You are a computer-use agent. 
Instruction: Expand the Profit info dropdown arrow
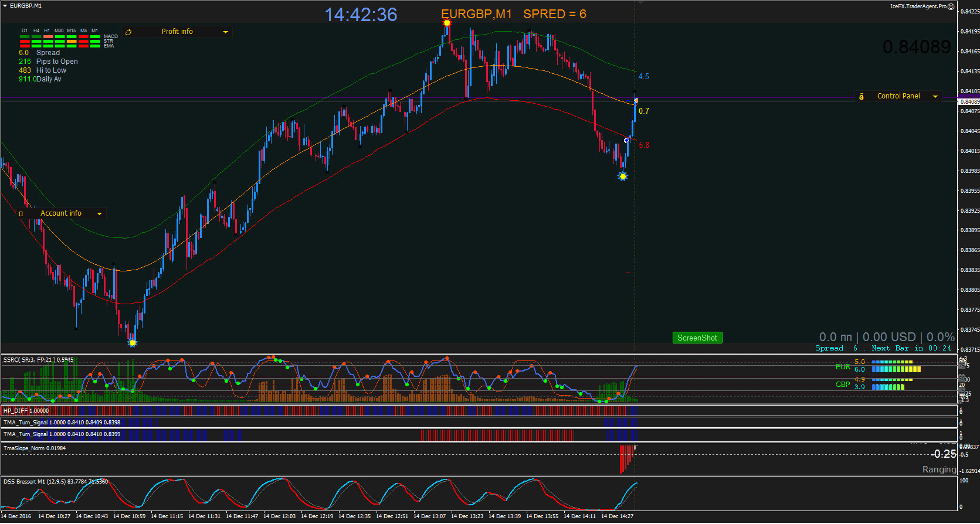pyautogui.click(x=225, y=32)
